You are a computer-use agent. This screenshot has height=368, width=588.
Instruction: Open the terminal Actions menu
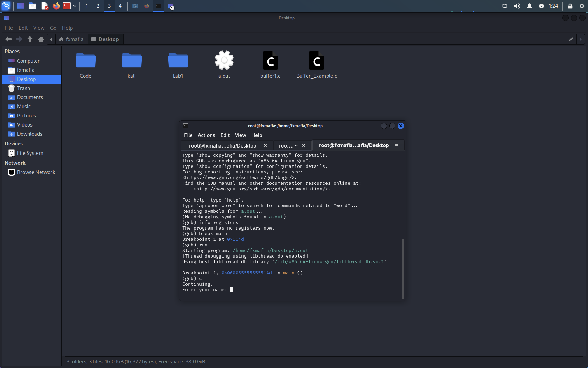206,135
